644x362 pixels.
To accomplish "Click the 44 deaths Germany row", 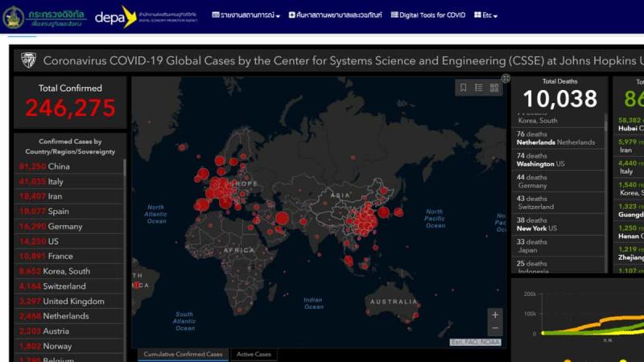I will (558, 182).
